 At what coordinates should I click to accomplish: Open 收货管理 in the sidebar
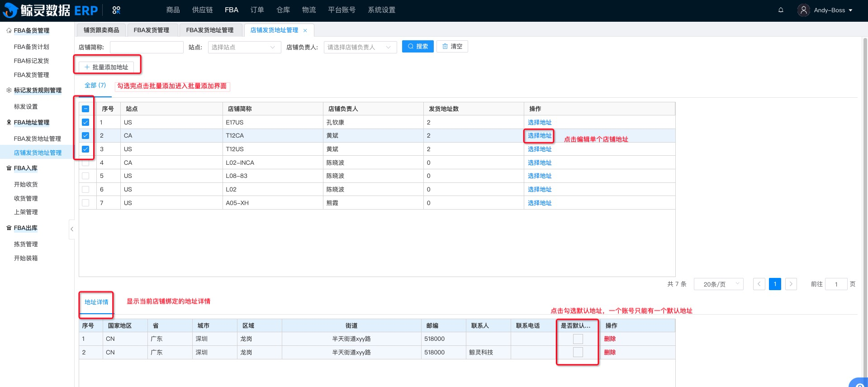[x=26, y=199]
